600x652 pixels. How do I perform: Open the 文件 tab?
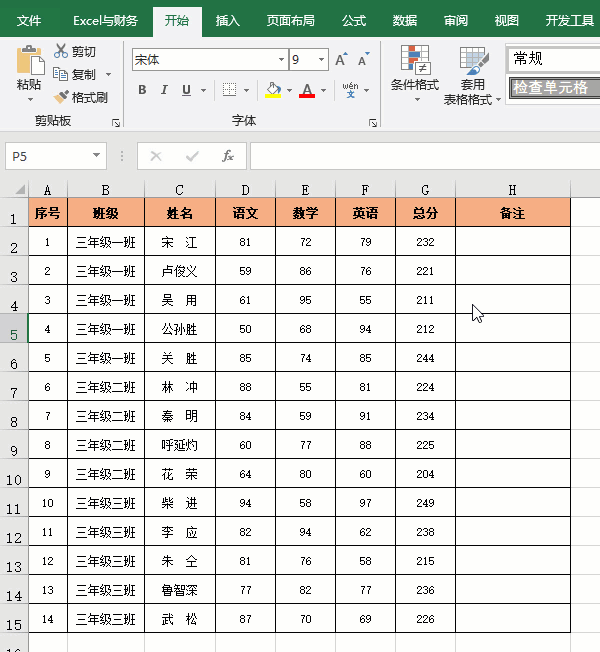29,20
